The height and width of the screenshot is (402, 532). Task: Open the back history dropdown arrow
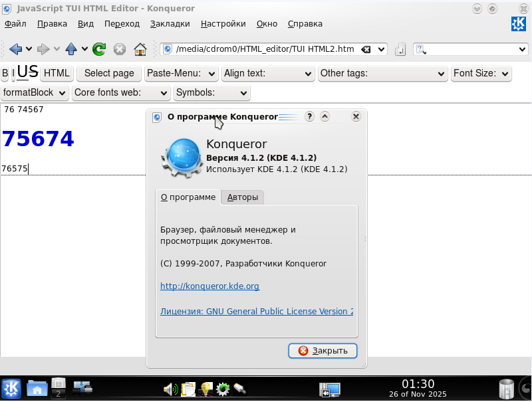(29, 49)
